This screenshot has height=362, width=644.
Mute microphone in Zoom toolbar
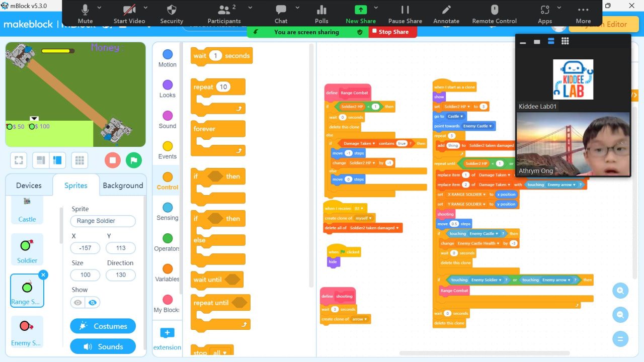coord(85,15)
